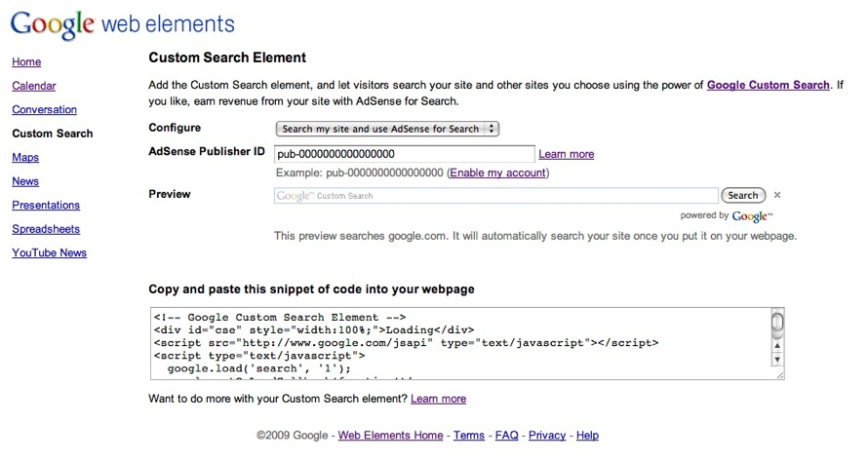Open the Maps element page

pos(25,158)
